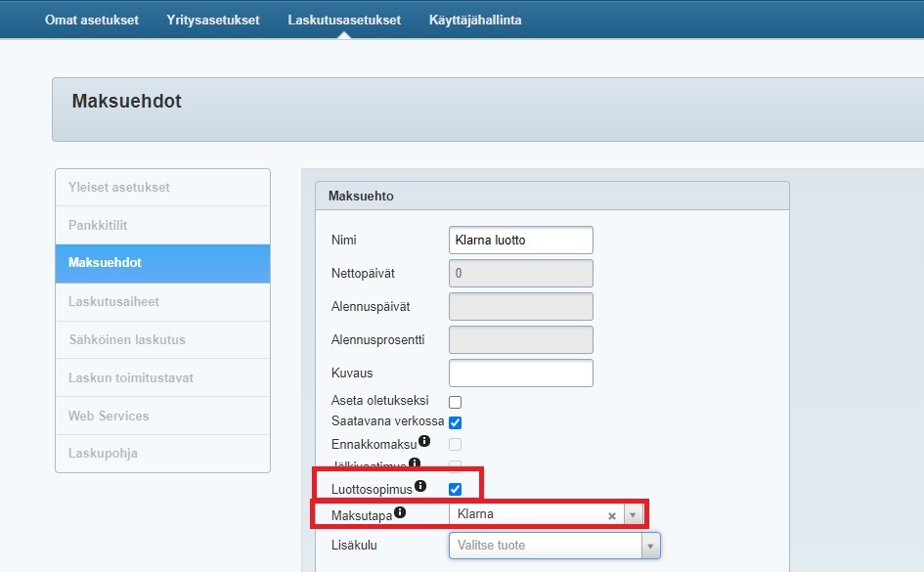Select the Käyttäjähallinta tab
Image resolution: width=924 pixels, height=572 pixels.
coord(475,20)
